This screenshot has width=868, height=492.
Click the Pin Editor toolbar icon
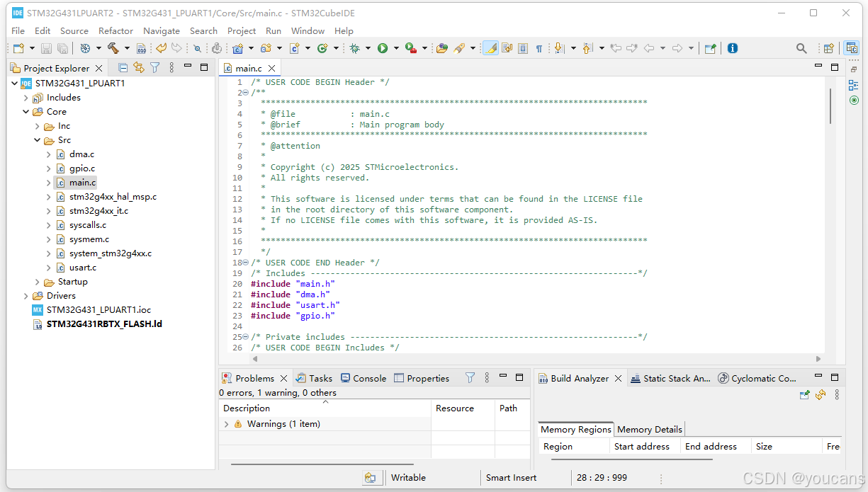[710, 48]
